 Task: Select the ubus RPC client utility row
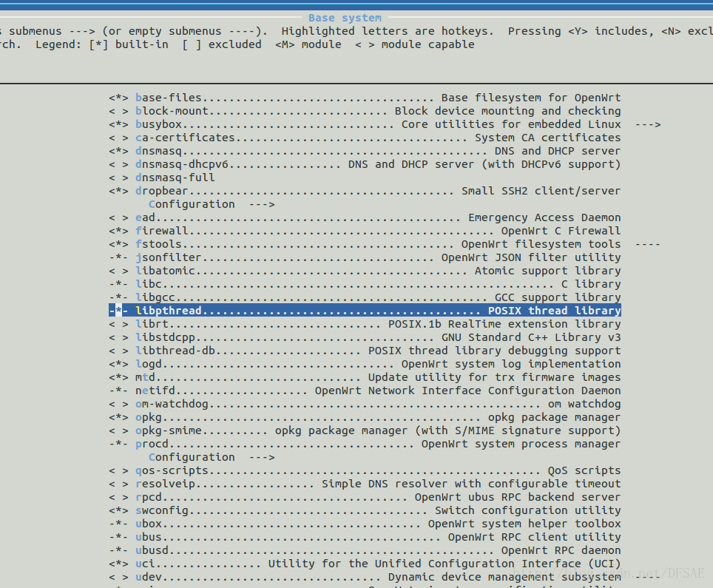pyautogui.click(x=365, y=537)
